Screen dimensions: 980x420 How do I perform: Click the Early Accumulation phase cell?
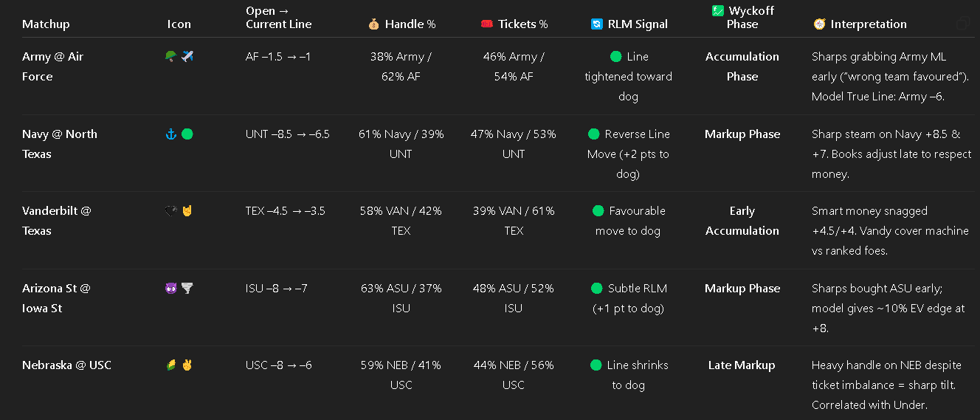pyautogui.click(x=742, y=221)
